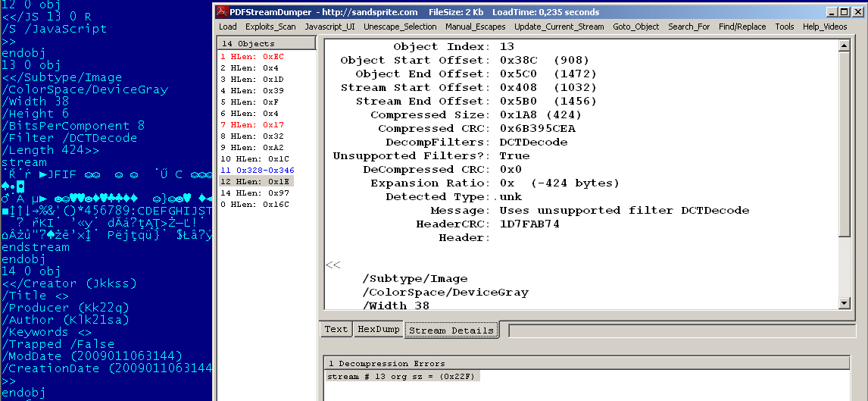
Task: Select object '3 HLen: 0x1D' in list
Action: point(252,79)
